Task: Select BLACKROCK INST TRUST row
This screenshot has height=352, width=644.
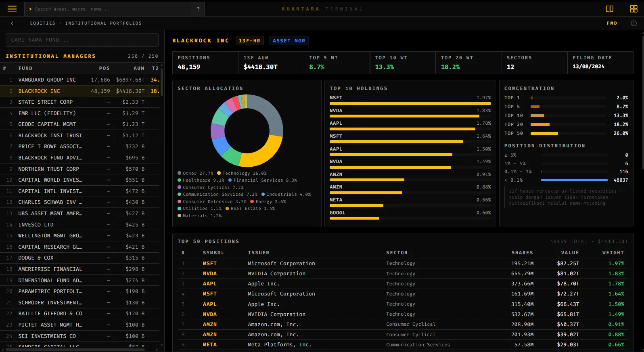Action: 81,136
